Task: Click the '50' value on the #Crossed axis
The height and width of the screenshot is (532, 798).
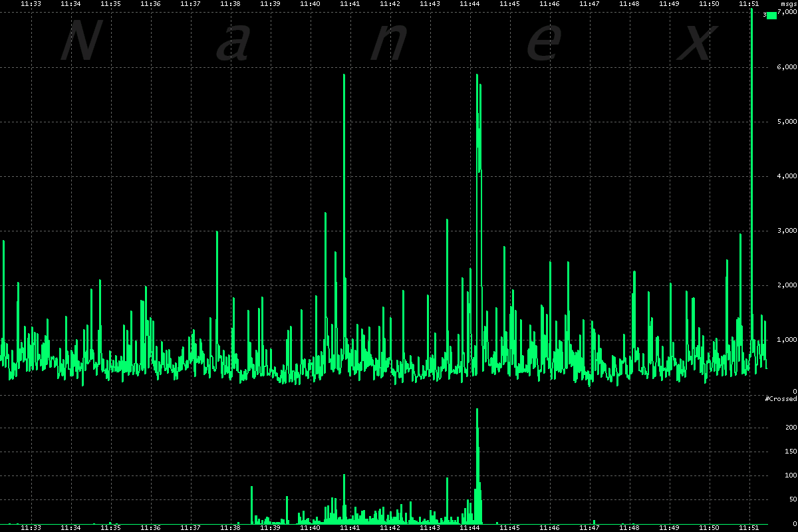Action: point(793,499)
